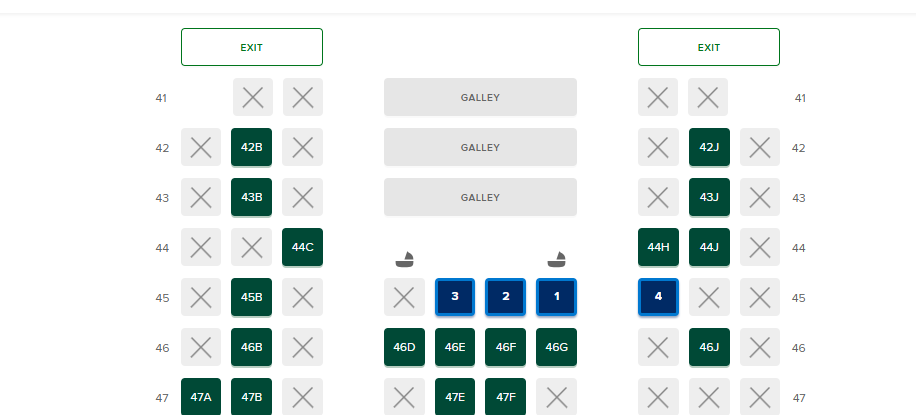
Task: Click the left EXIT marker
Action: [252, 47]
